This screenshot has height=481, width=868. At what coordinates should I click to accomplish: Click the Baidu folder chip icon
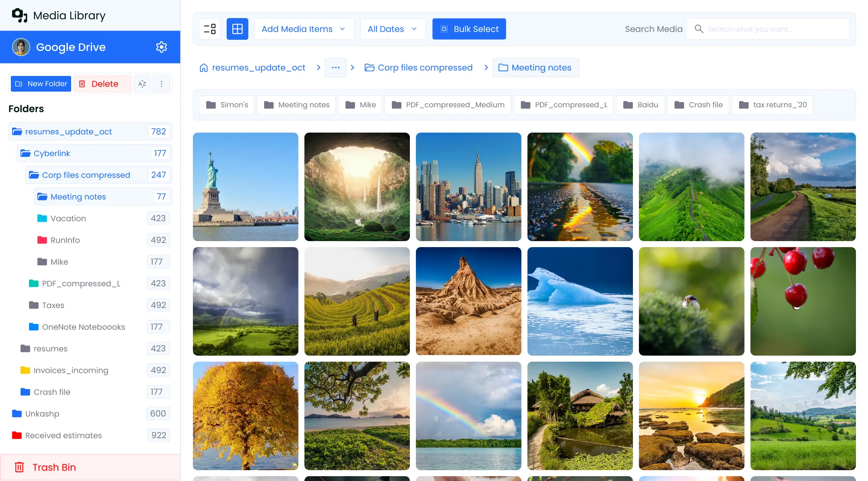coord(628,105)
